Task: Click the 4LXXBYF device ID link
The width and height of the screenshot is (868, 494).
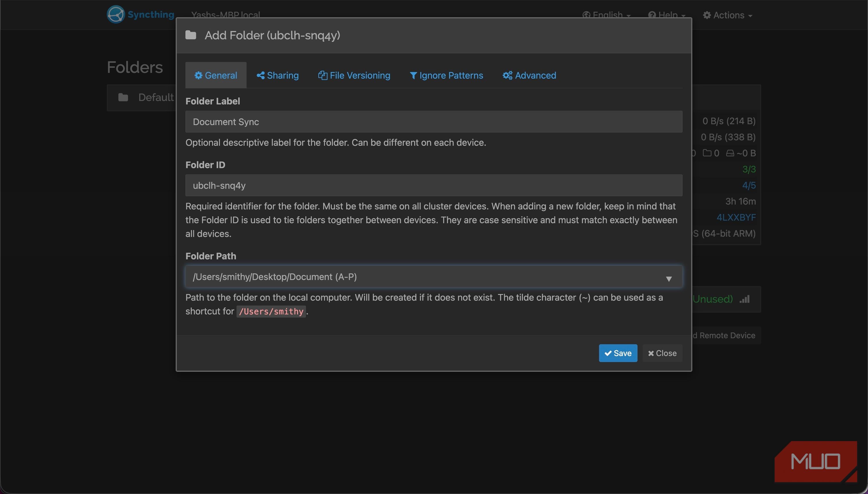Action: [x=736, y=217]
